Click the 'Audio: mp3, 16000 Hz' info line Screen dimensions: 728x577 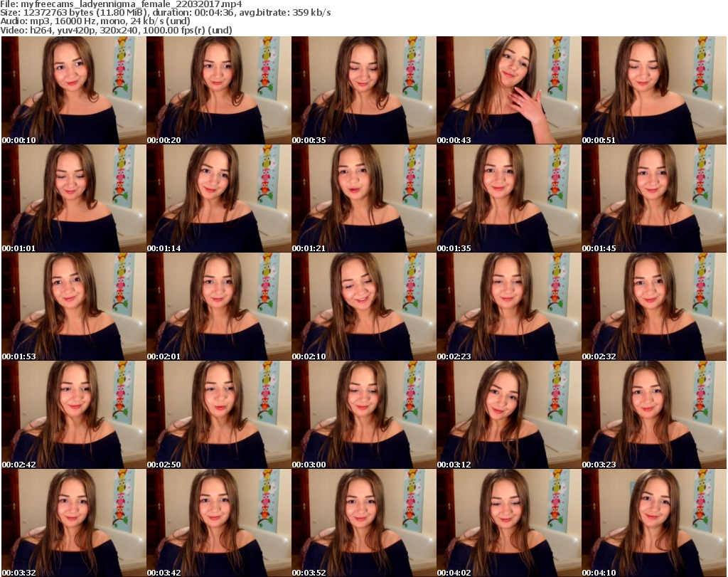[x=95, y=21]
